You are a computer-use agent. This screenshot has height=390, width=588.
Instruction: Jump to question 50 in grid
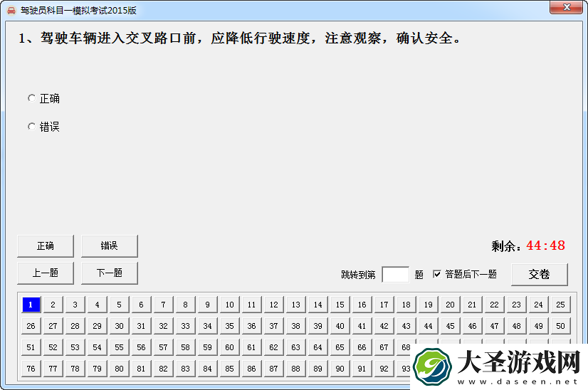point(561,326)
